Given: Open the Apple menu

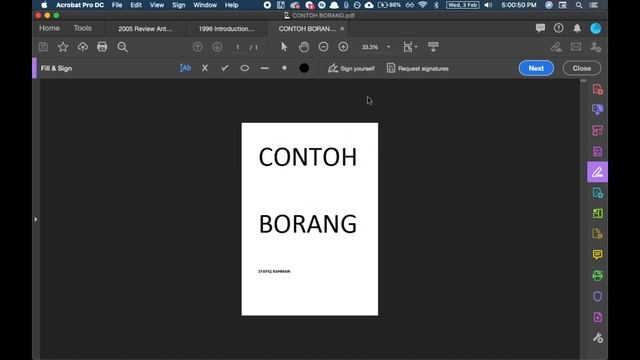Looking at the screenshot, I should pos(44,5).
